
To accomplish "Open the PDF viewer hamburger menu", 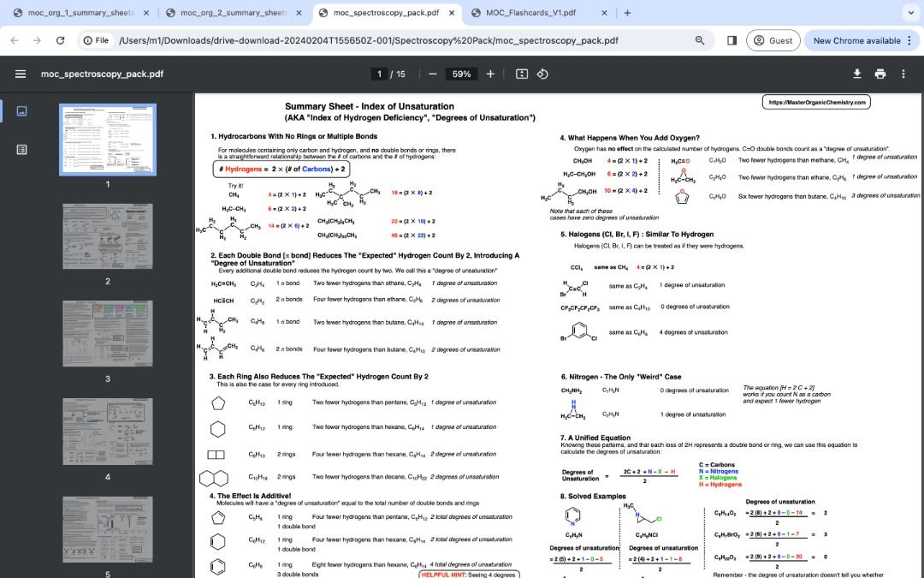I will [21, 74].
